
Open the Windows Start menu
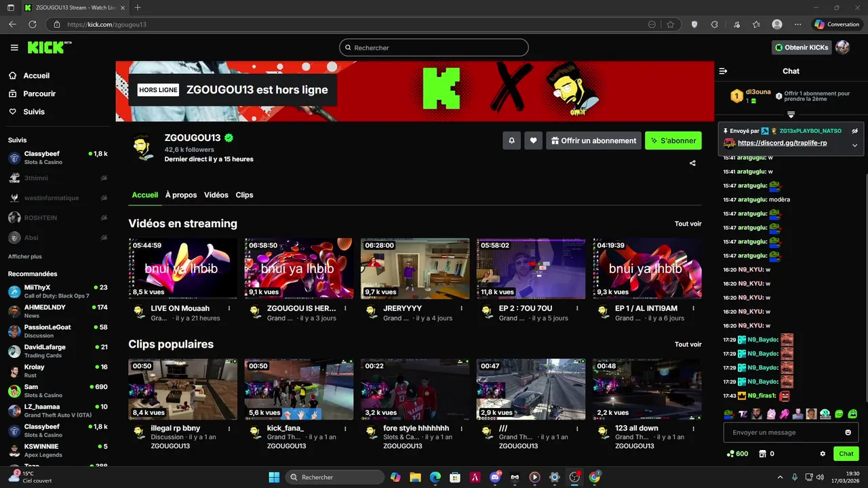click(x=274, y=477)
